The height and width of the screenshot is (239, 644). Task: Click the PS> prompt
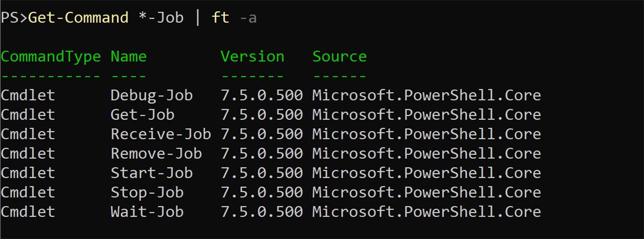[14, 18]
